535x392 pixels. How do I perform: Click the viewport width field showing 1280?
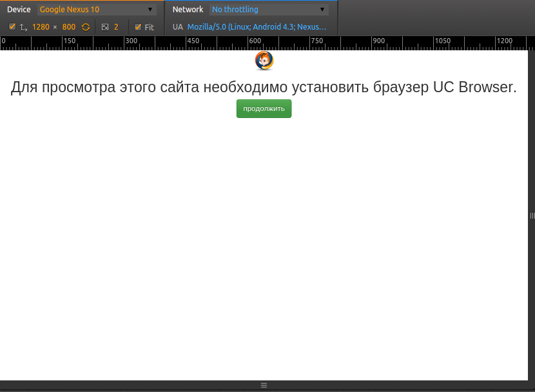tap(42, 26)
